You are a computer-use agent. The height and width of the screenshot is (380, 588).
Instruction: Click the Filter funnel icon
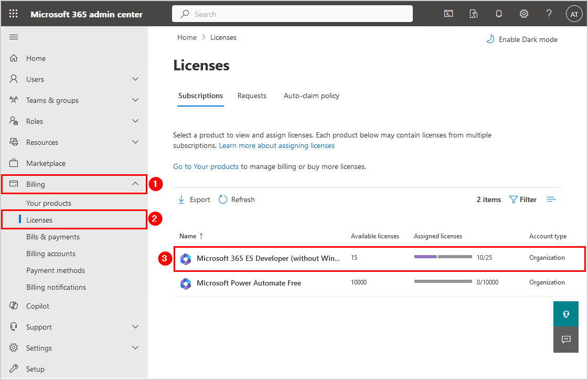tap(514, 199)
